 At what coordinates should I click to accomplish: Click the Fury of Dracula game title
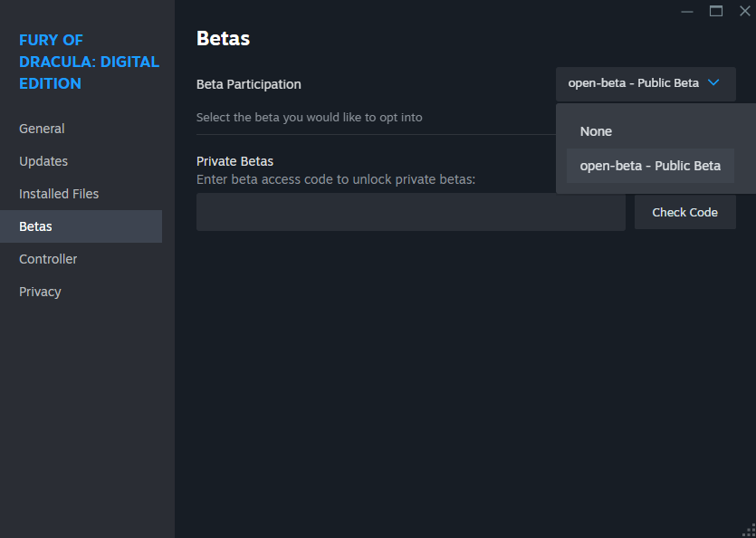pos(89,62)
